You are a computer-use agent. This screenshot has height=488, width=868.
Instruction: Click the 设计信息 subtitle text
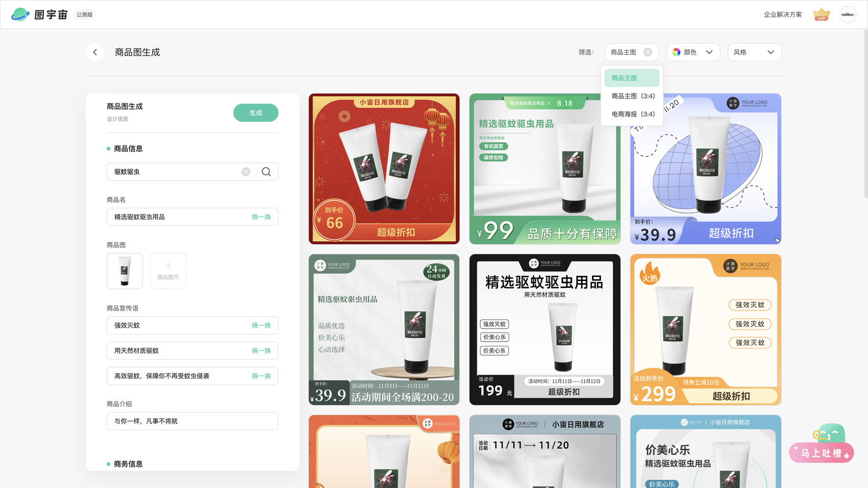click(117, 119)
